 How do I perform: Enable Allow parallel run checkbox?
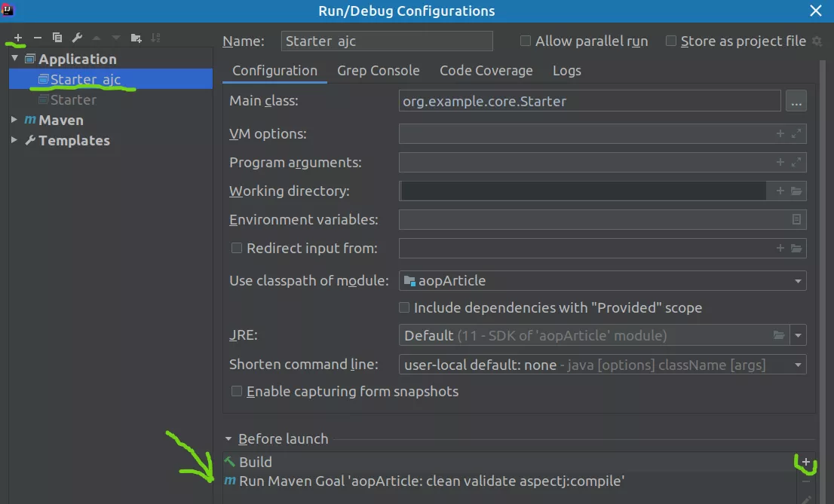pyautogui.click(x=526, y=41)
